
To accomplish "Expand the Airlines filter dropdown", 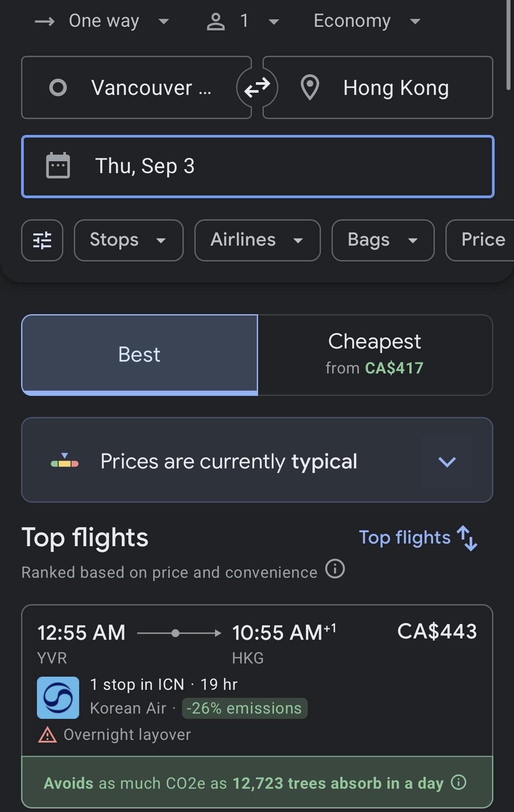I will 257,240.
